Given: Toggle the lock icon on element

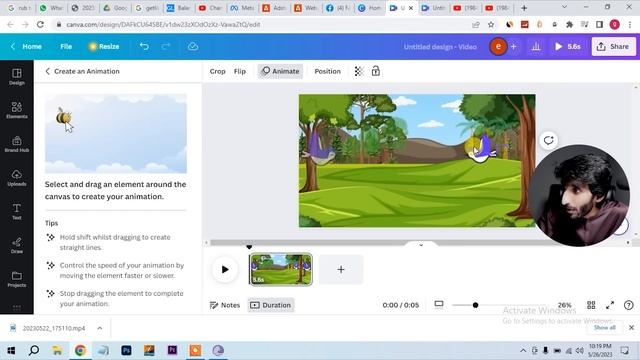Looking at the screenshot, I should click(x=376, y=71).
